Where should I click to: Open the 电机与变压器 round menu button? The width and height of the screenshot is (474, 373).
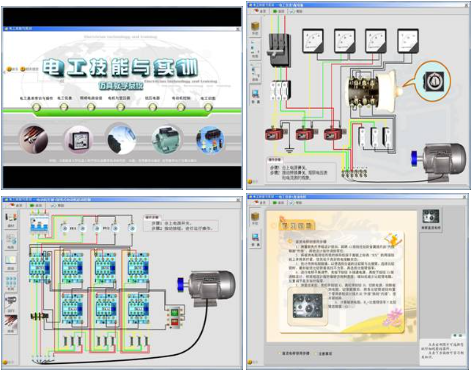tap(121, 107)
